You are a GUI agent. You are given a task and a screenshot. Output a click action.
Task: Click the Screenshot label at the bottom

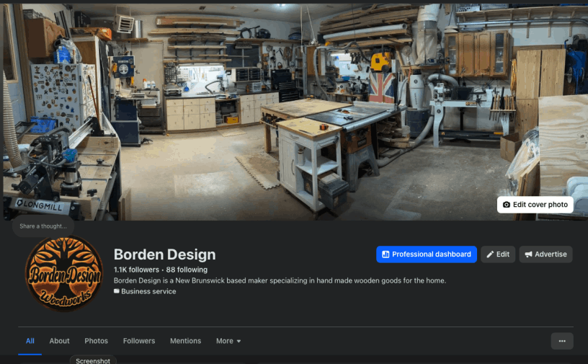coord(93,360)
